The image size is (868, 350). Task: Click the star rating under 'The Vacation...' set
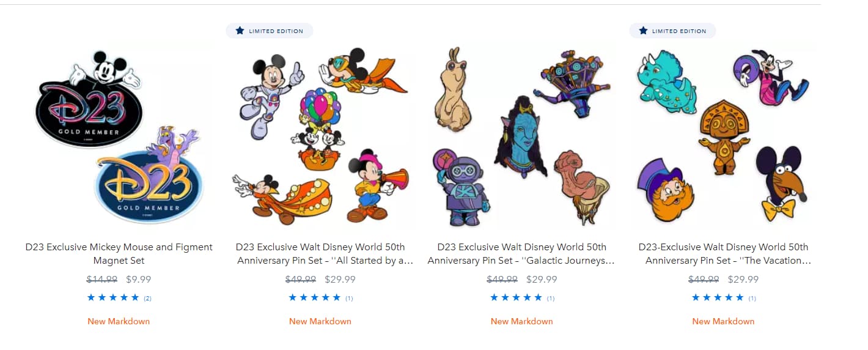pyautogui.click(x=718, y=298)
